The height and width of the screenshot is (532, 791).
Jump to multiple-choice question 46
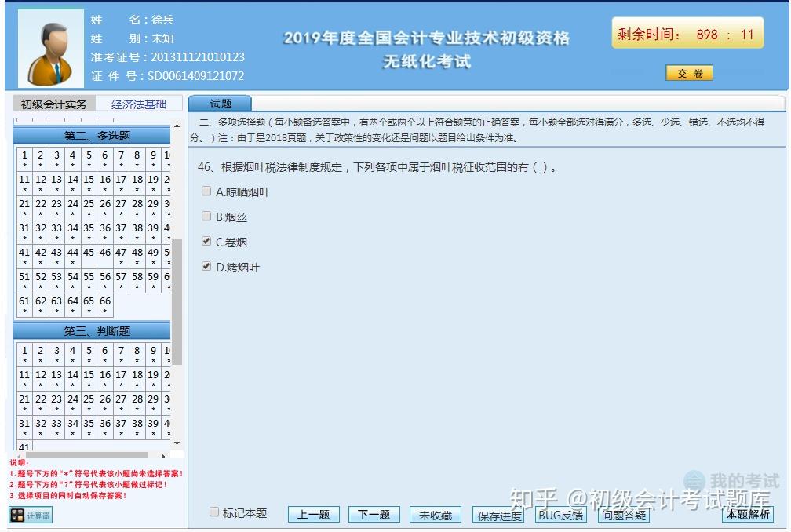105,256
